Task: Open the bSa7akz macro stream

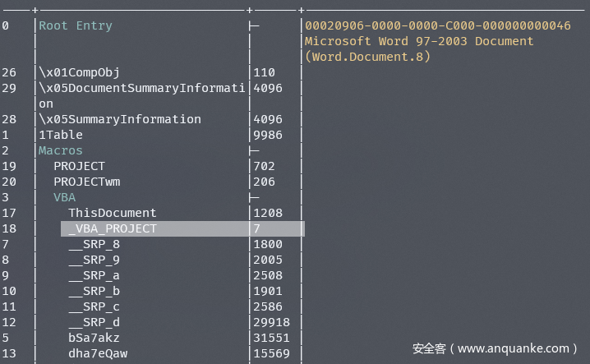Action: point(94,338)
